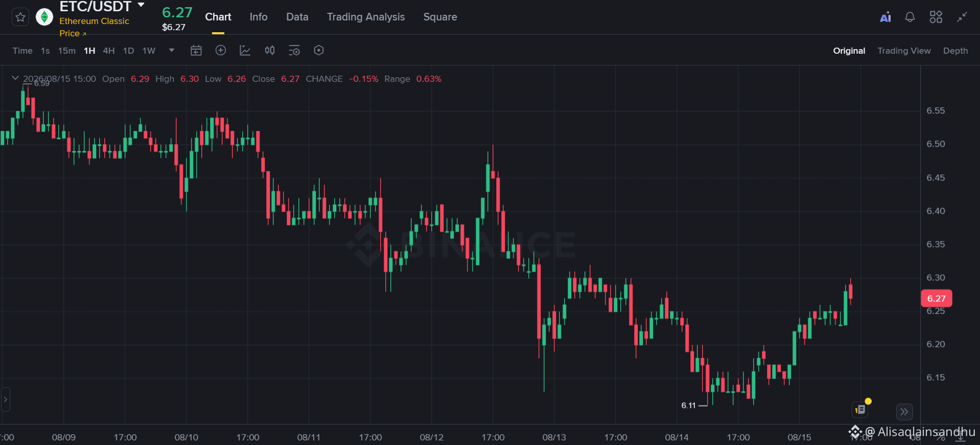980x445 pixels.
Task: Switch to Trading View chart
Action: 904,51
